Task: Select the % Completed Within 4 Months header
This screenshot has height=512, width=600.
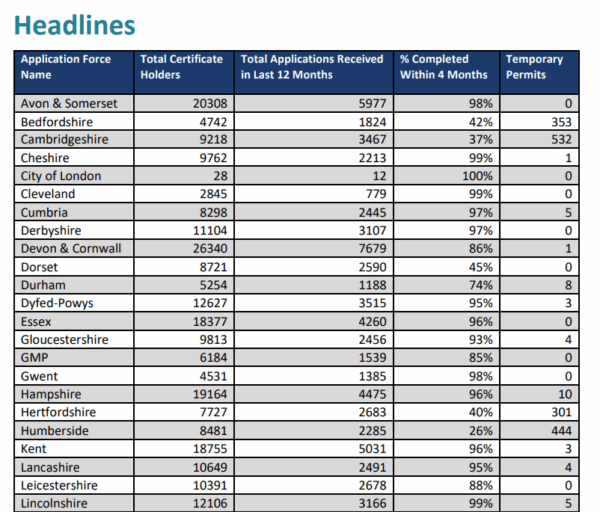Action: [443, 67]
